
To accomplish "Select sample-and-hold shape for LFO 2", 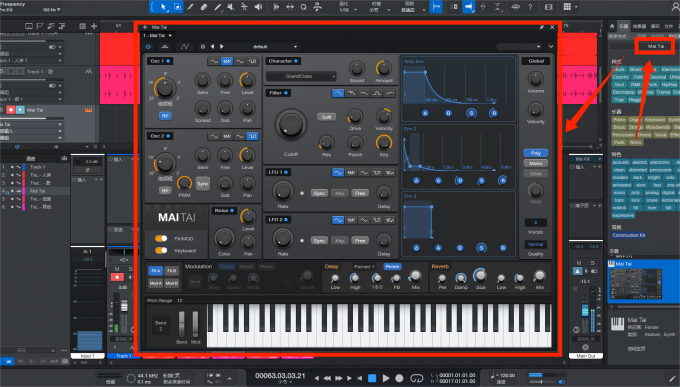I will [x=390, y=220].
